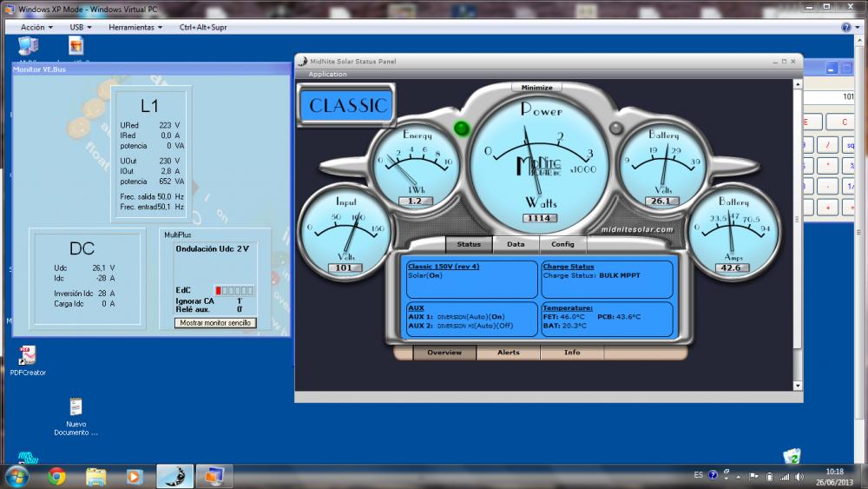
Task: Click the Energy kWh gauge
Action: [417, 164]
